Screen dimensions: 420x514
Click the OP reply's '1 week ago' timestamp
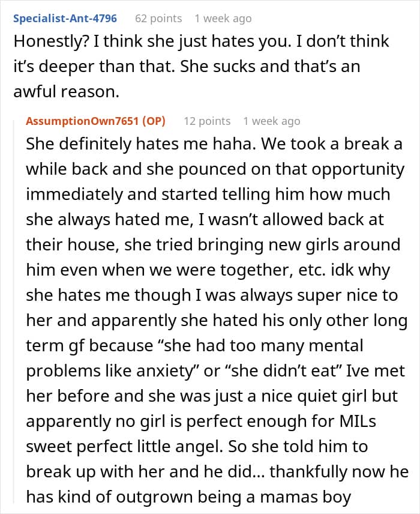pos(271,121)
